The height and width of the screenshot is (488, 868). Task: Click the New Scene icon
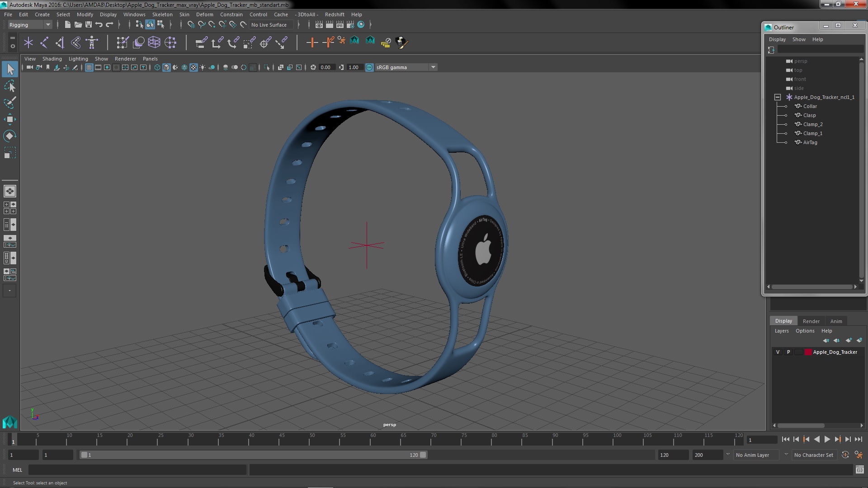coord(67,24)
